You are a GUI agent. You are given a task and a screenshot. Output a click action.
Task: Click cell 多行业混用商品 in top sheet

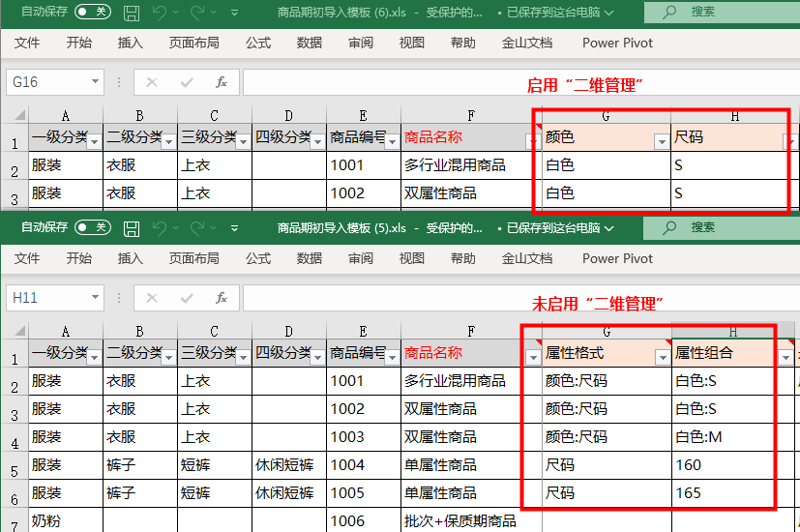point(471,165)
